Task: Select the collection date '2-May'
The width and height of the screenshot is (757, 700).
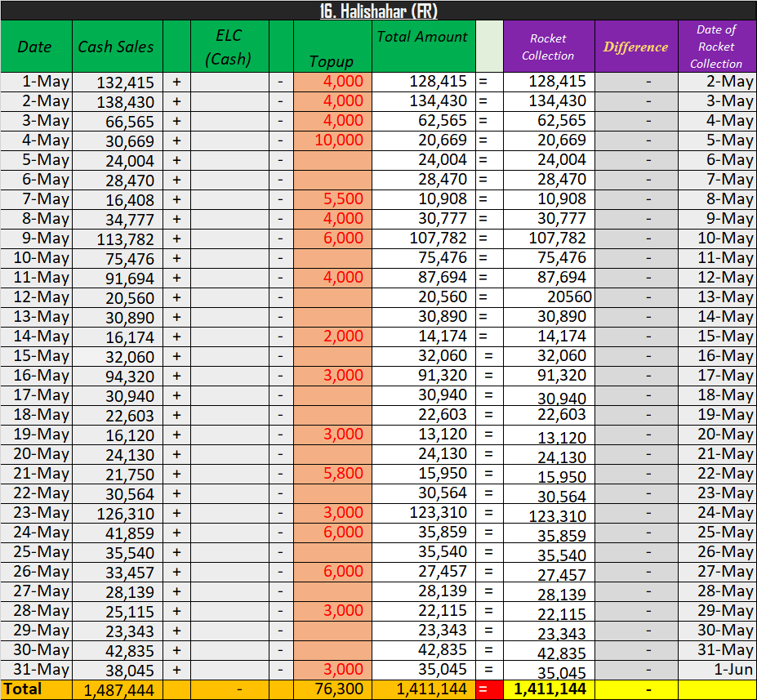Action: (717, 82)
